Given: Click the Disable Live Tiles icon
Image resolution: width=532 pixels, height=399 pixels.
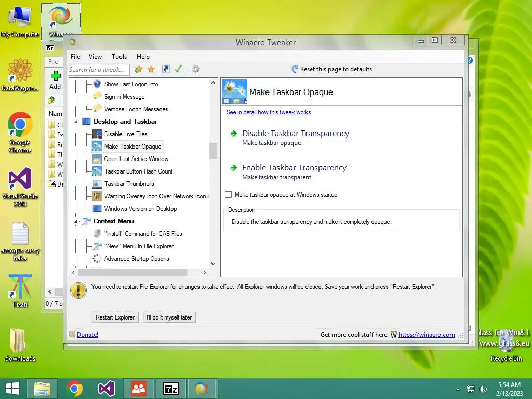Looking at the screenshot, I should 97,134.
